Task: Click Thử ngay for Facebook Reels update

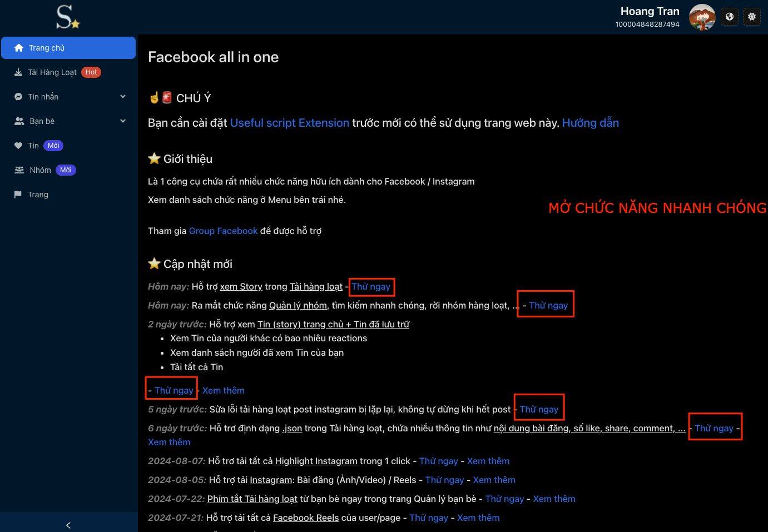Action: 429,518
